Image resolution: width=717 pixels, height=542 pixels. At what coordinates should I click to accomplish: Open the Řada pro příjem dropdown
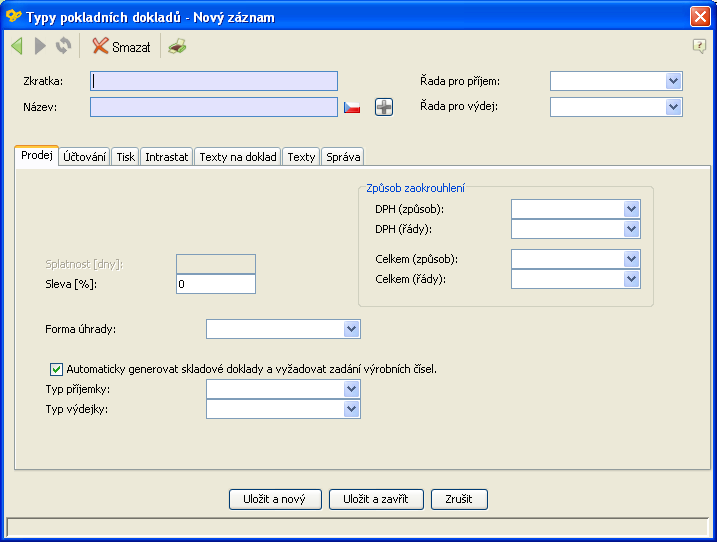673,81
